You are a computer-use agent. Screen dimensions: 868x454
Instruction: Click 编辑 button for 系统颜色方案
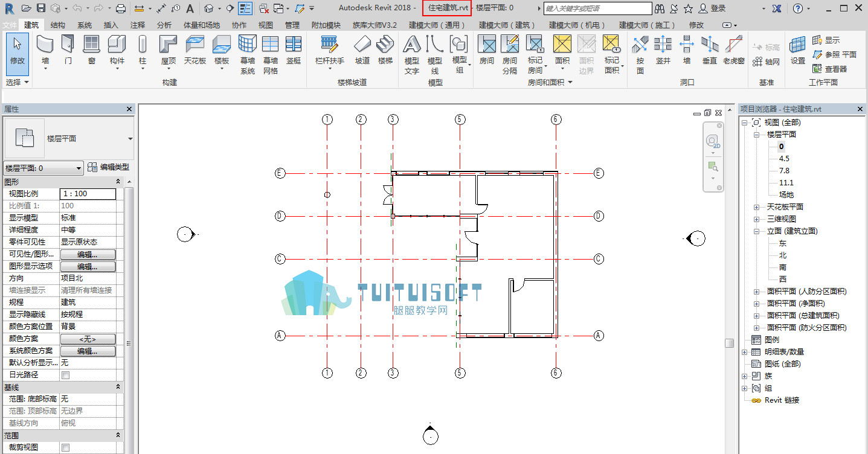click(88, 351)
